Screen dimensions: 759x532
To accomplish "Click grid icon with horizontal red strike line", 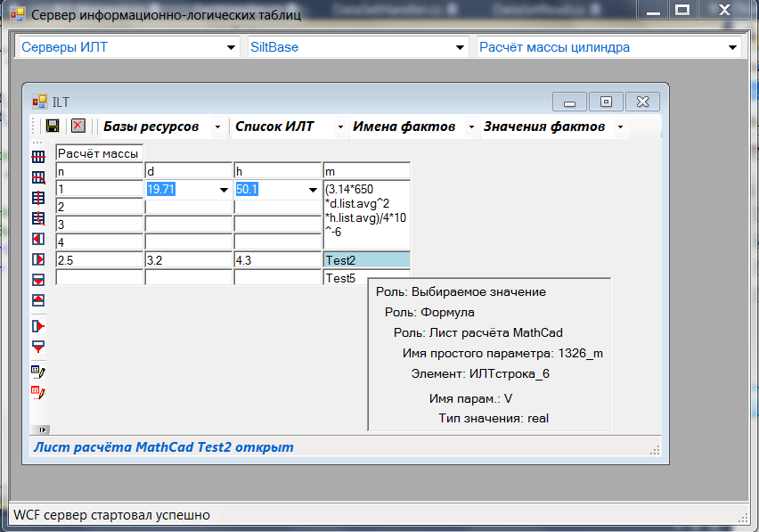I will click(38, 157).
